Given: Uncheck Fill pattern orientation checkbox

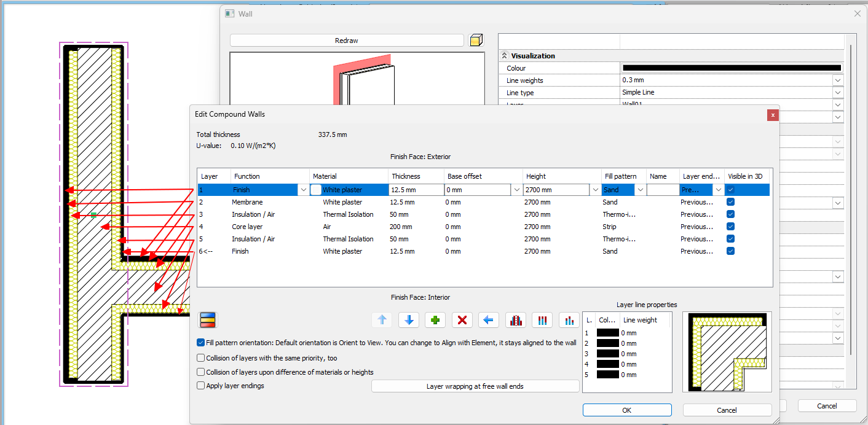Looking at the screenshot, I should (200, 343).
